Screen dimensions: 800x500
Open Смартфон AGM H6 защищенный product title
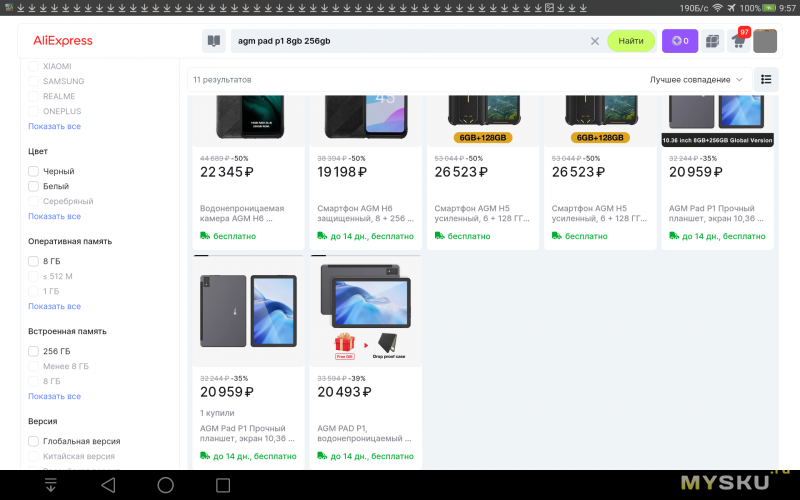[365, 213]
